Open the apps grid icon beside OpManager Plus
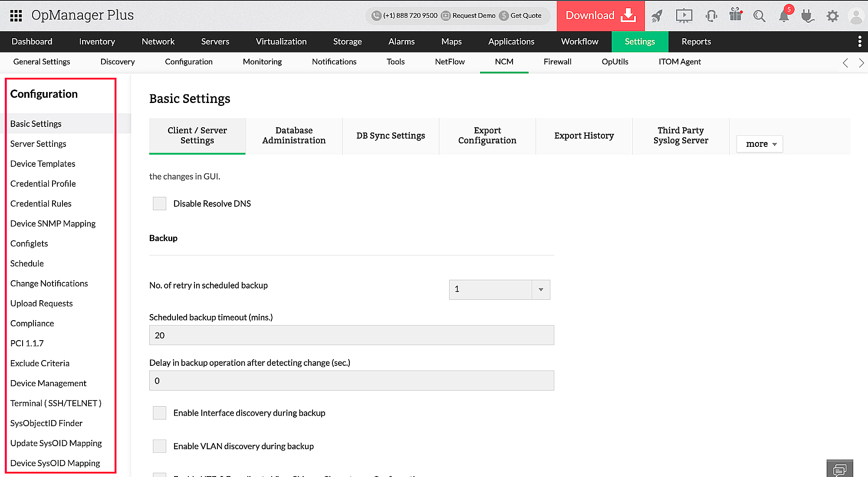The width and height of the screenshot is (868, 477). [16, 16]
